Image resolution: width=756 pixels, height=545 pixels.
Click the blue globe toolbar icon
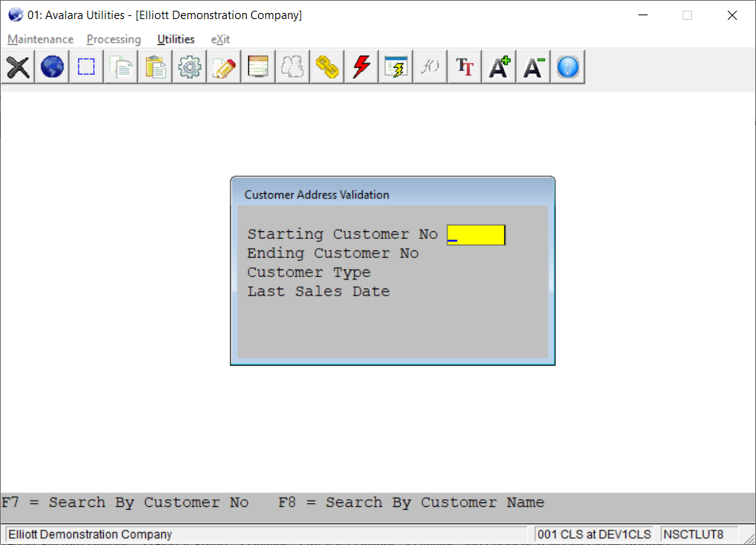click(x=52, y=67)
